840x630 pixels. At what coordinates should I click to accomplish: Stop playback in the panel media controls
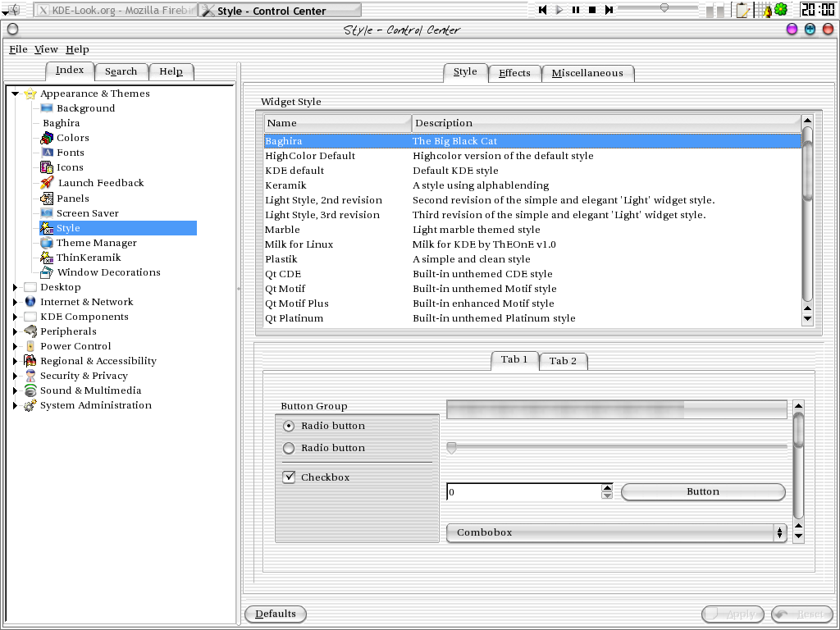click(592, 10)
